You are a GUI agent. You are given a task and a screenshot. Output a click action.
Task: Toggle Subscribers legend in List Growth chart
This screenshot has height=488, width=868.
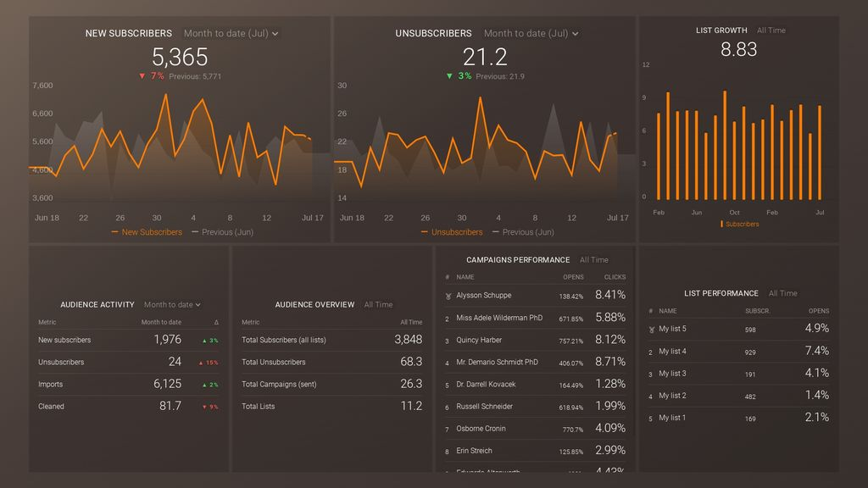(x=739, y=224)
